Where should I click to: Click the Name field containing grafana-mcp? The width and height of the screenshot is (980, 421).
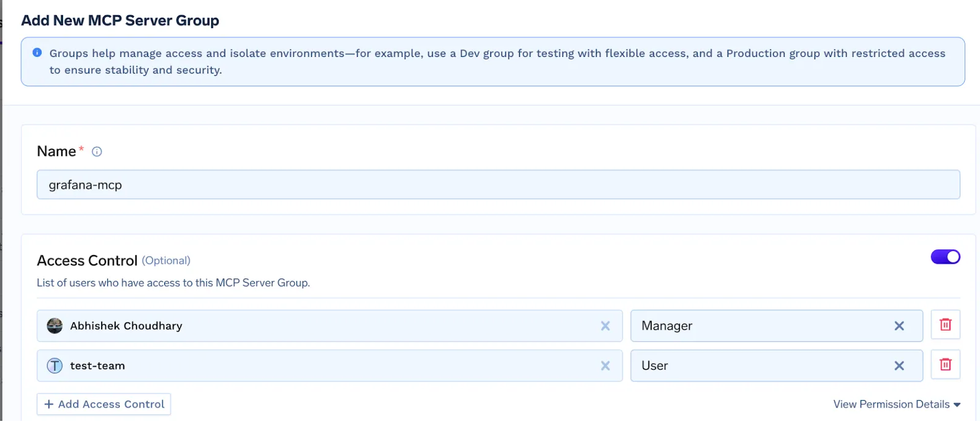(498, 185)
